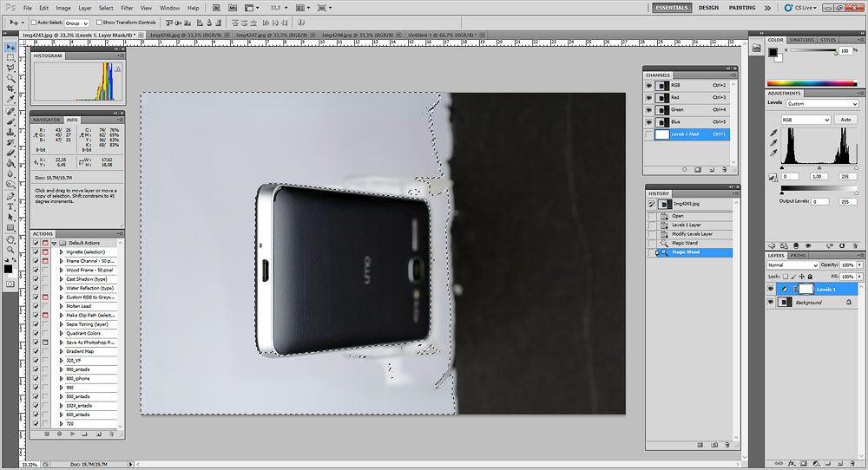Select the Move tool in the toolbox

10,48
